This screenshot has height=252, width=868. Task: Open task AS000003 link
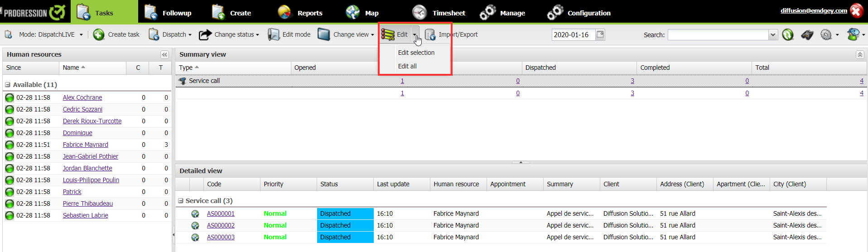221,237
